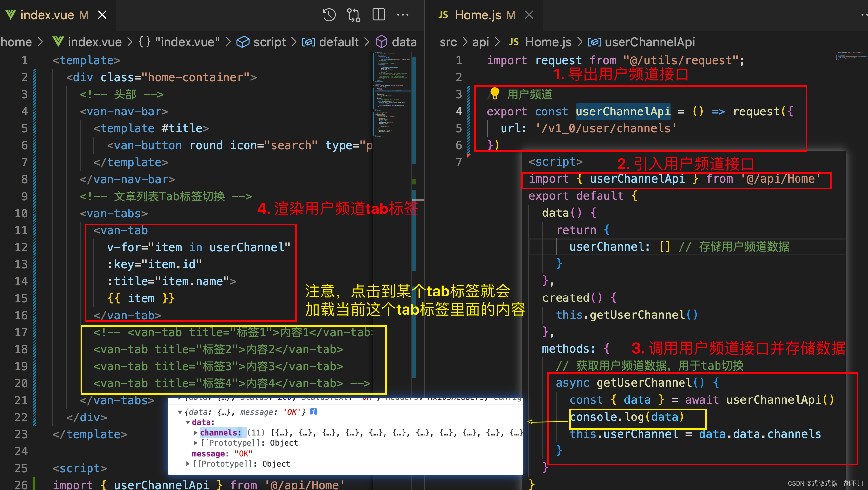Expand the channels array in console
Viewport: 868px width, 490px height.
(x=196, y=432)
